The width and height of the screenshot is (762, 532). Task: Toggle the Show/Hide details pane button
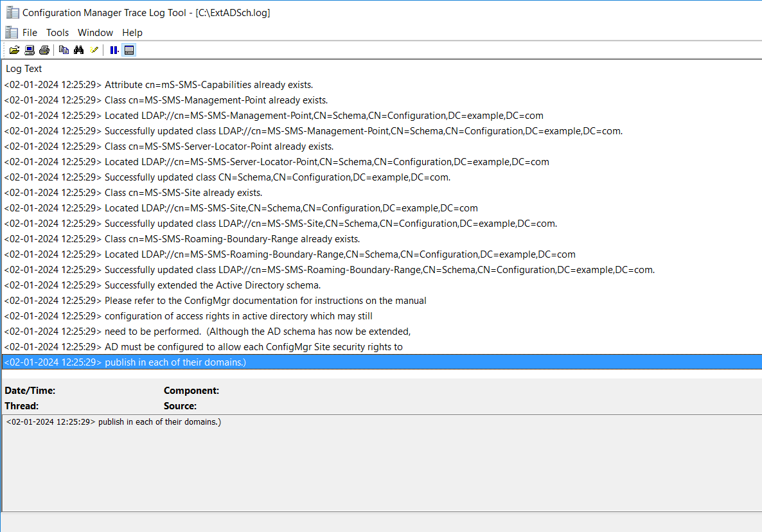[129, 50]
